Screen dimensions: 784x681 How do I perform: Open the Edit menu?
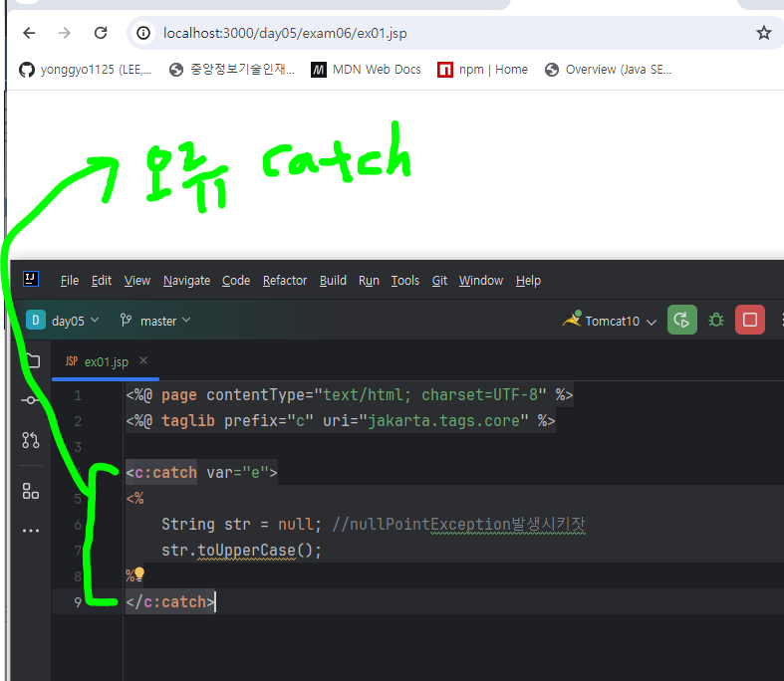pos(102,281)
